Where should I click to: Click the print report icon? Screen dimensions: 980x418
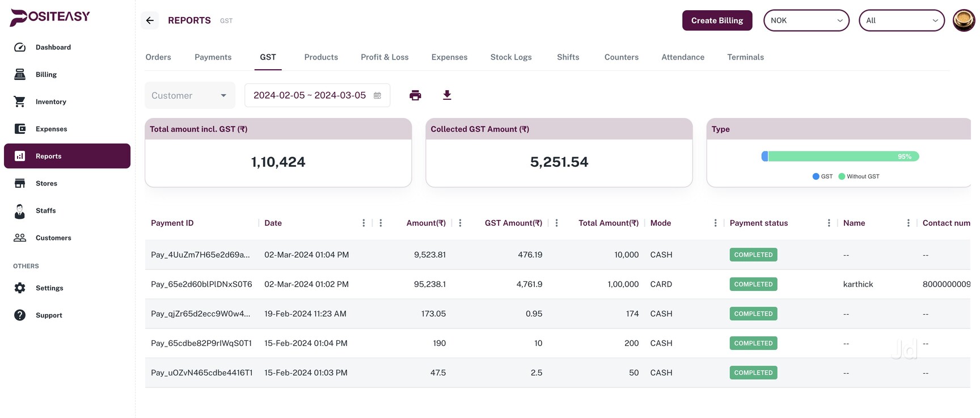415,95
